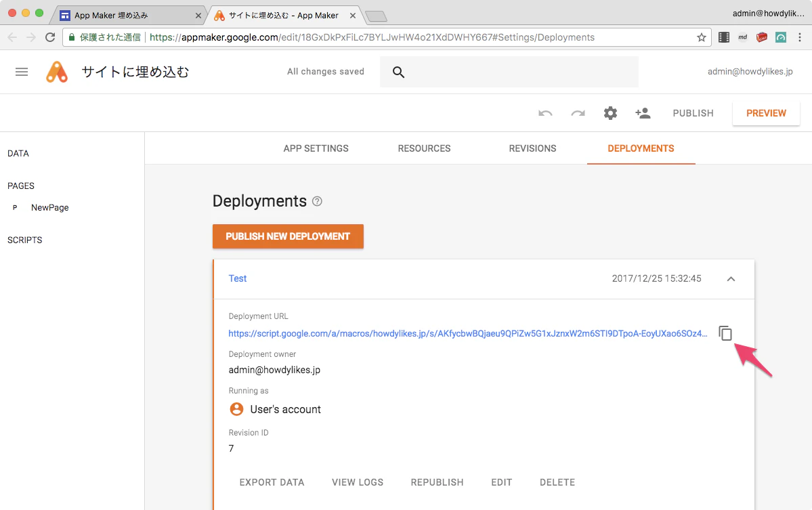812x510 pixels.
Task: Click REPUBLISH button
Action: tap(437, 482)
